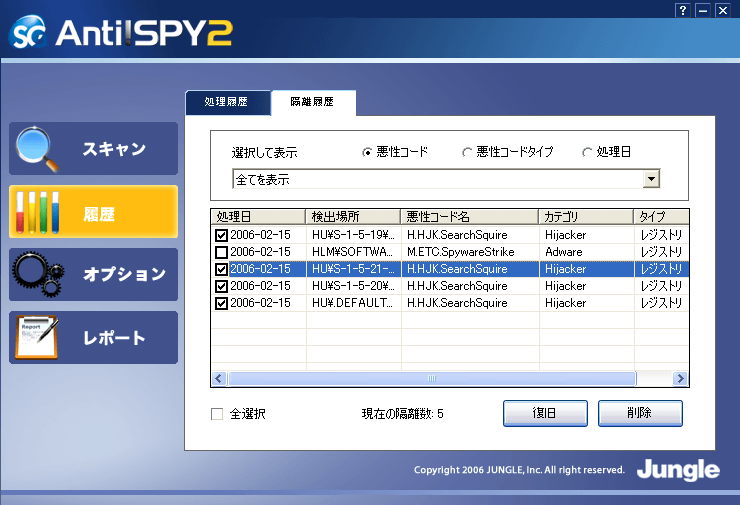Sort by the カテゴリ column header

click(586, 217)
